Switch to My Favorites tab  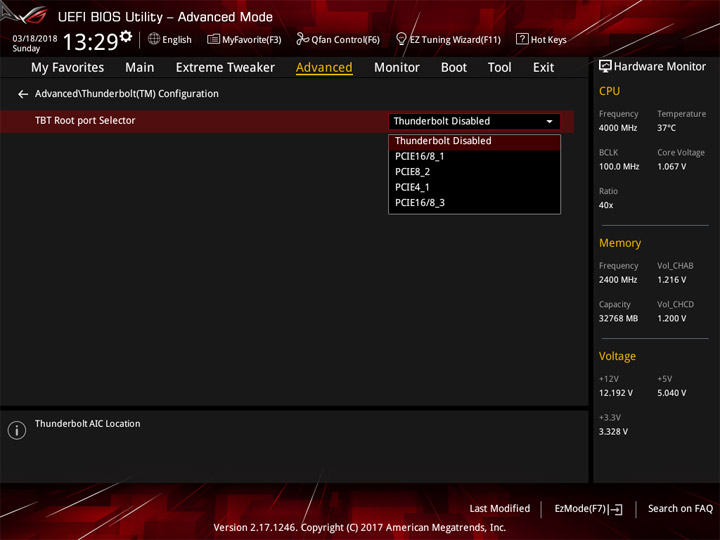[68, 68]
